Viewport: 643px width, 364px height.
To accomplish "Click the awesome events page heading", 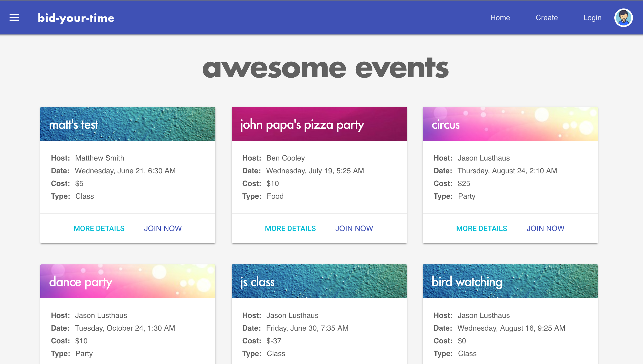I will tap(325, 68).
